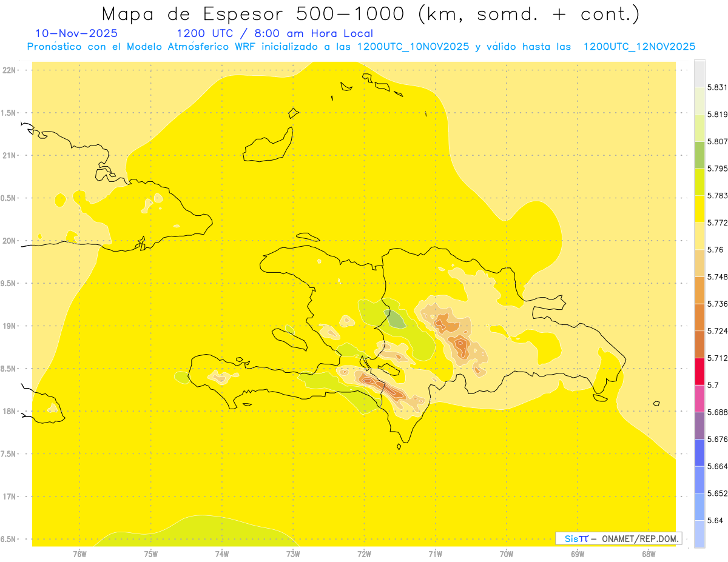Click the 'SisTT - ONAMET/REP.DOM.' credit box
Image resolution: width=728 pixels, height=562 pixels.
click(x=619, y=538)
